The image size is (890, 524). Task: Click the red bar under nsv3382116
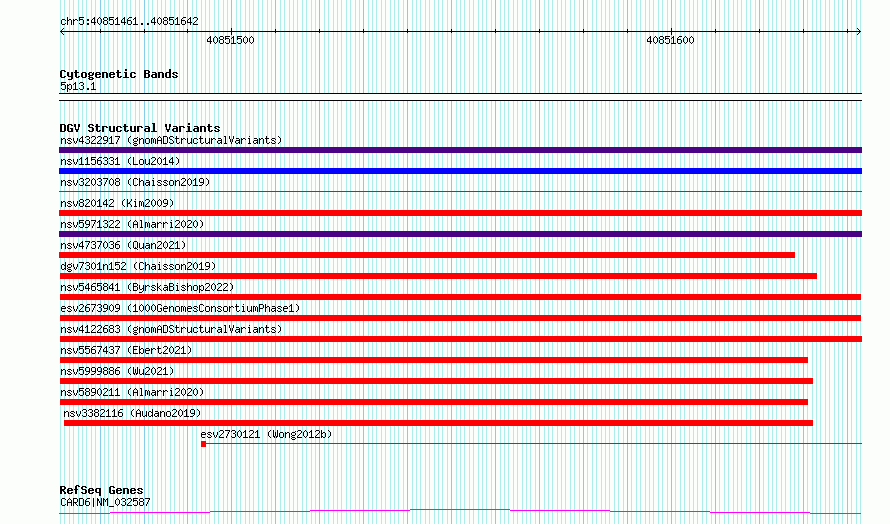click(438, 423)
